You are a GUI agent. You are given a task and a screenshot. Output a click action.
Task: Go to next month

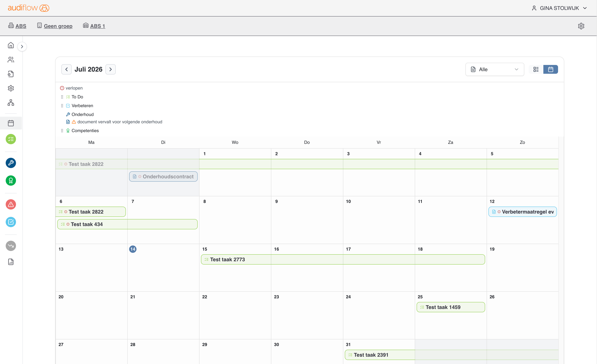(110, 70)
